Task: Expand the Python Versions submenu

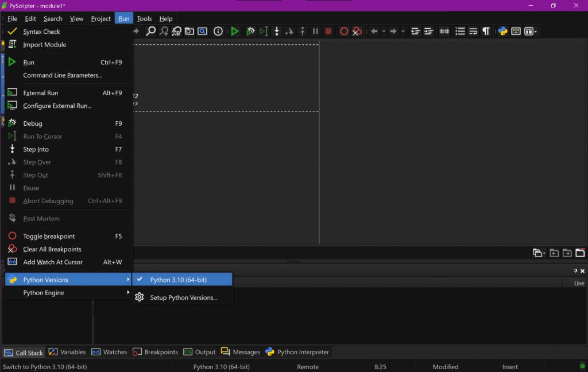Action: (69, 280)
